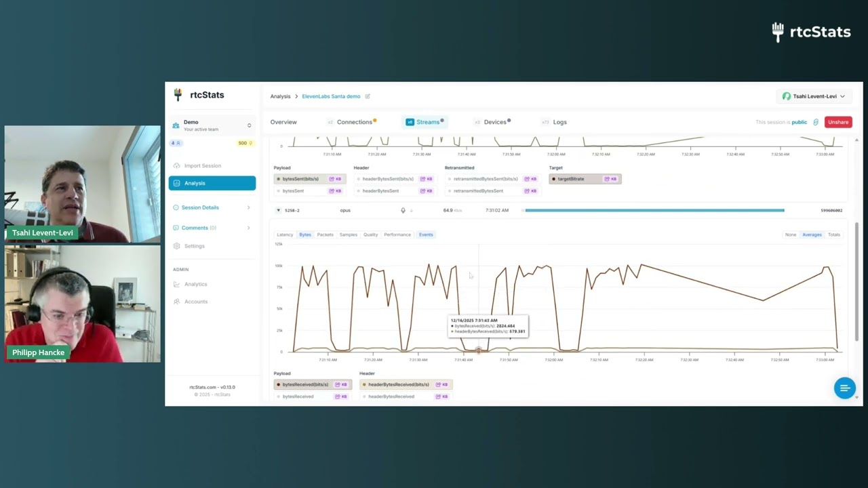Select the Packets chart tab
Viewport: 868px width, 488px height.
[x=325, y=235]
